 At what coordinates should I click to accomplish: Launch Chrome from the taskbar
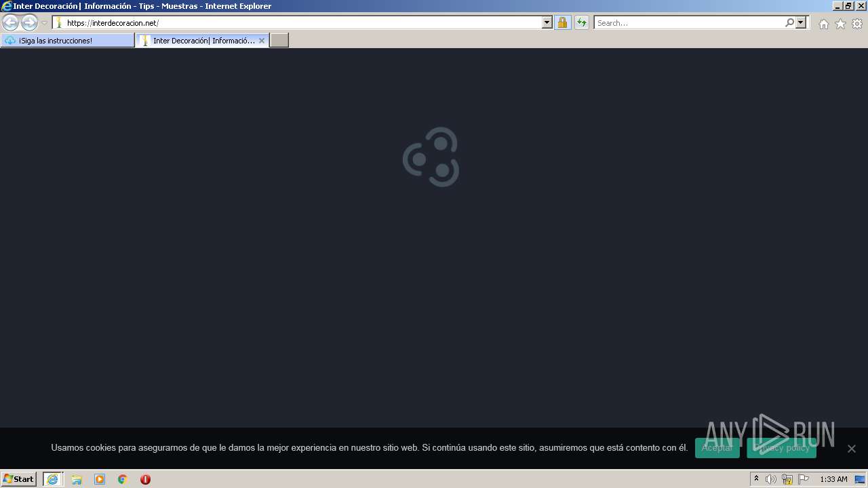[x=123, y=479]
